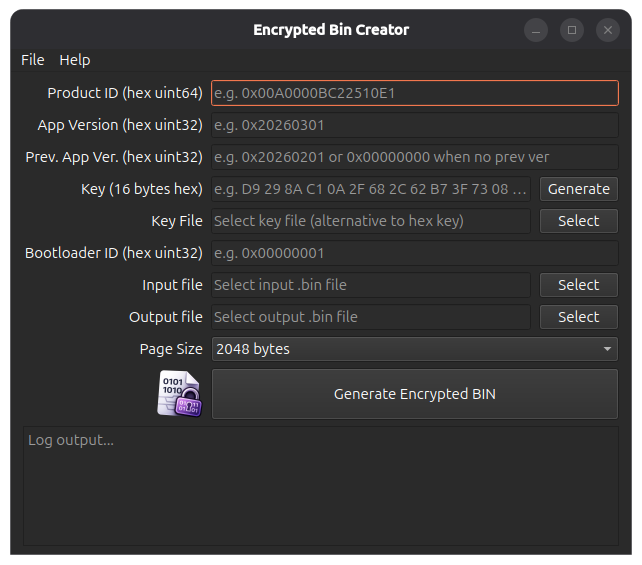Image resolution: width=642 pixels, height=565 pixels.
Task: Click the Prev. App Ver. input field
Action: (414, 157)
